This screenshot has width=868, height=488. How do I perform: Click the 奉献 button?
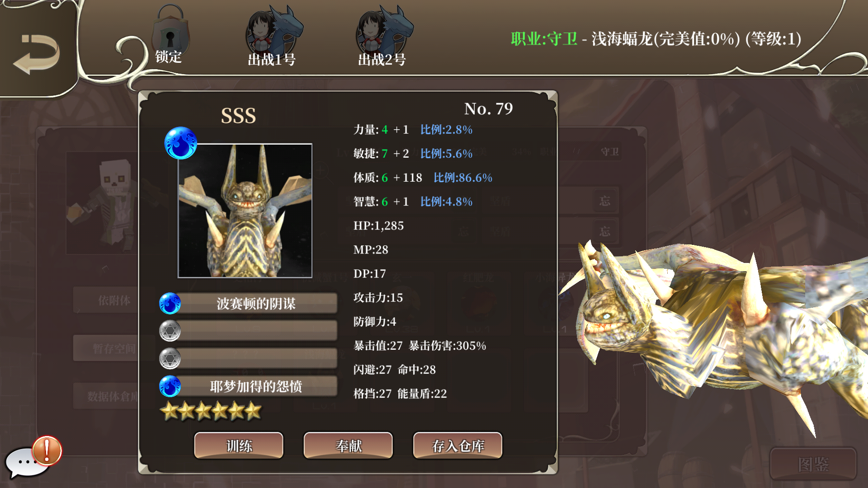(348, 446)
